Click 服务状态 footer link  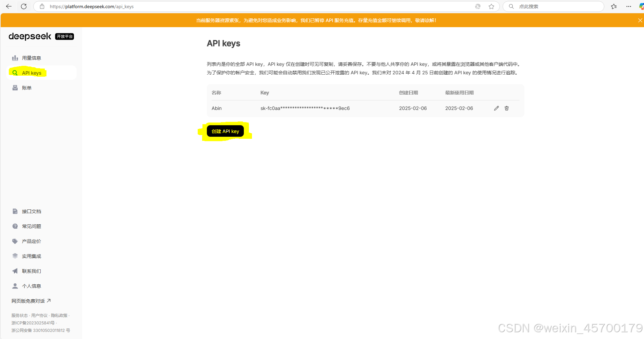(20, 316)
